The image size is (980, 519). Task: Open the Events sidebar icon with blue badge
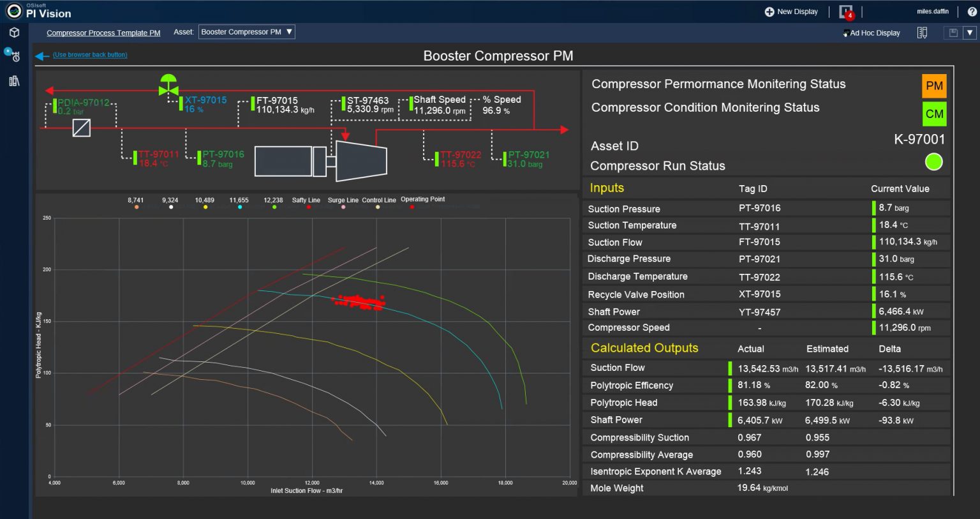point(14,56)
